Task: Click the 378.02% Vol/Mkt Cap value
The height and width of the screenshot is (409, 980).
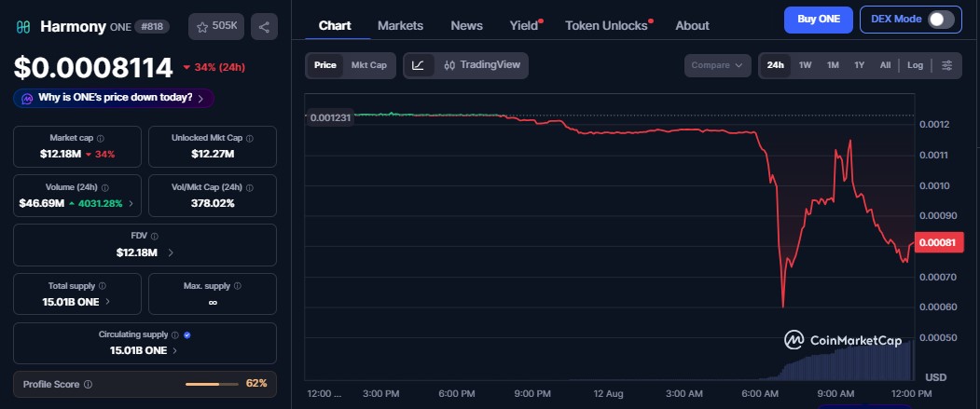Action: coord(213,203)
